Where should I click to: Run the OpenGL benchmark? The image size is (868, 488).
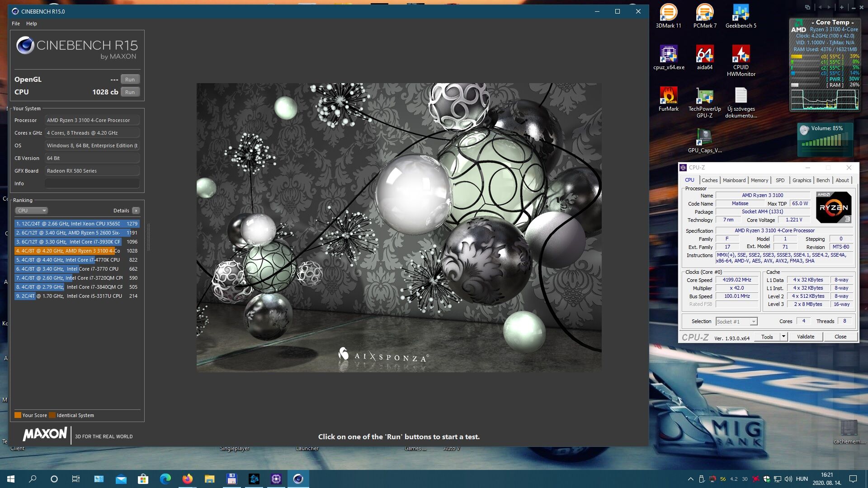pyautogui.click(x=130, y=80)
